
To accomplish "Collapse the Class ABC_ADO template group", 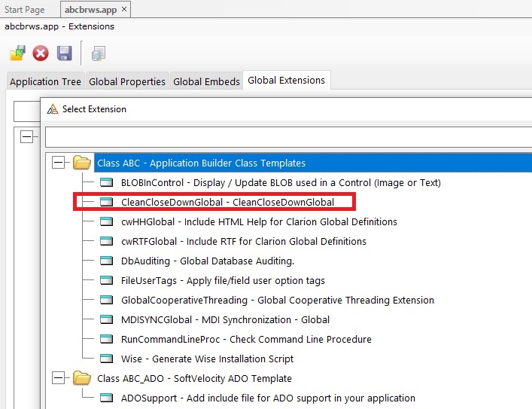I will pyautogui.click(x=59, y=378).
